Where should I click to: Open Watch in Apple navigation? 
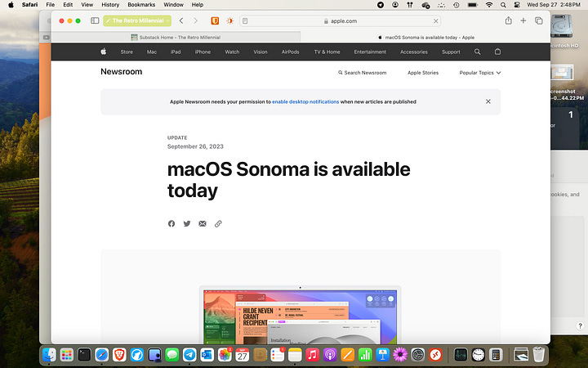[x=232, y=52]
